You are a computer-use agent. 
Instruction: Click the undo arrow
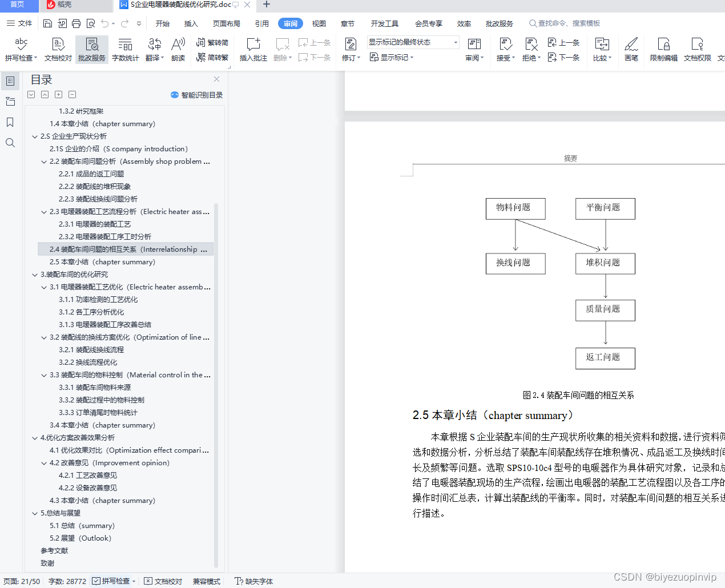(104, 23)
